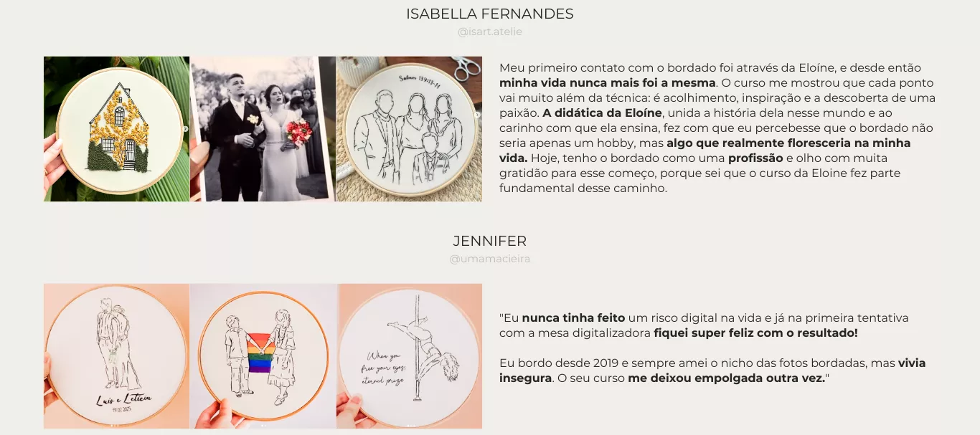980x435 pixels.
Task: Open the @isart.atelie profile handle
Action: (x=490, y=32)
